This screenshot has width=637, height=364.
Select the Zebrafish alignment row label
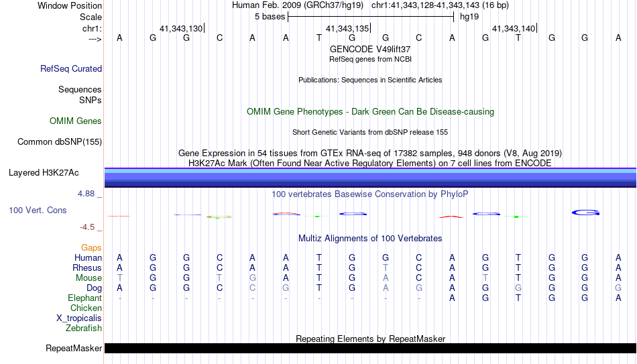(x=84, y=328)
